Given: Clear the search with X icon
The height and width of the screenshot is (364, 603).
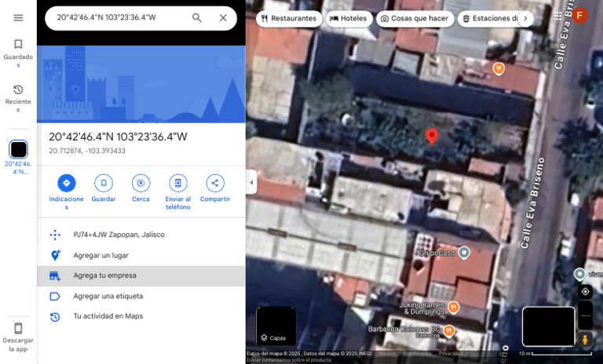Looking at the screenshot, I should point(223,18).
